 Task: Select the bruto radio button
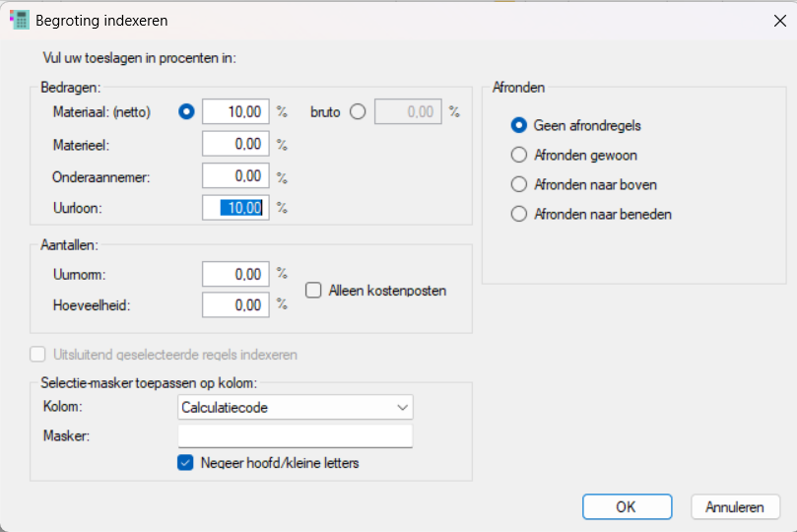[x=357, y=112]
